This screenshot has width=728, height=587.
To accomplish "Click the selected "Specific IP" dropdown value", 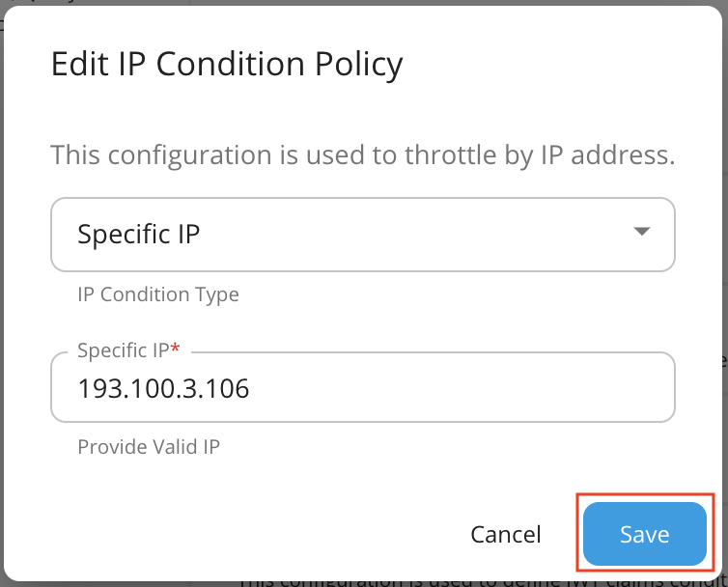I will [x=139, y=234].
